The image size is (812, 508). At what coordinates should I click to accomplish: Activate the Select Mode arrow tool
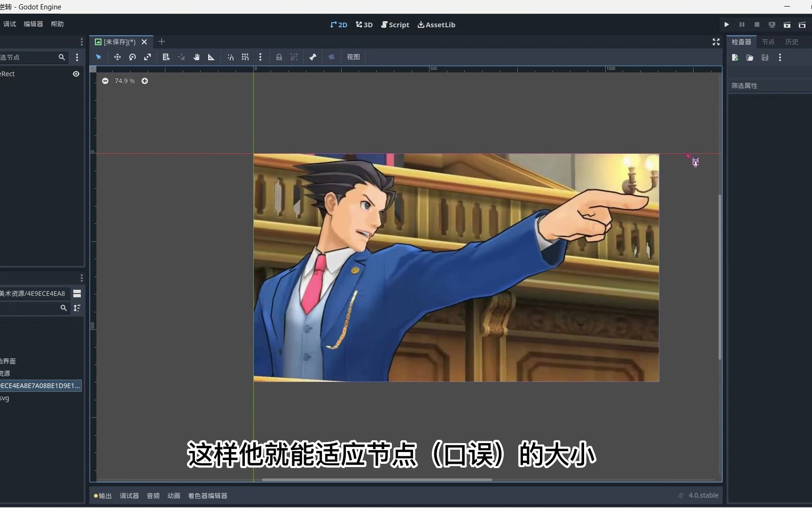click(99, 57)
